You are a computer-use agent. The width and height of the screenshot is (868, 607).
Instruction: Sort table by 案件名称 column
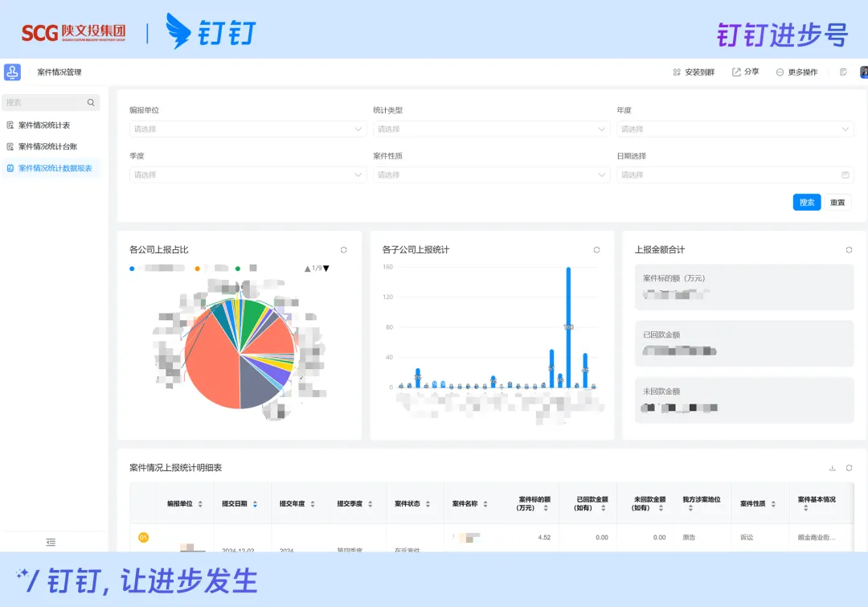(485, 504)
